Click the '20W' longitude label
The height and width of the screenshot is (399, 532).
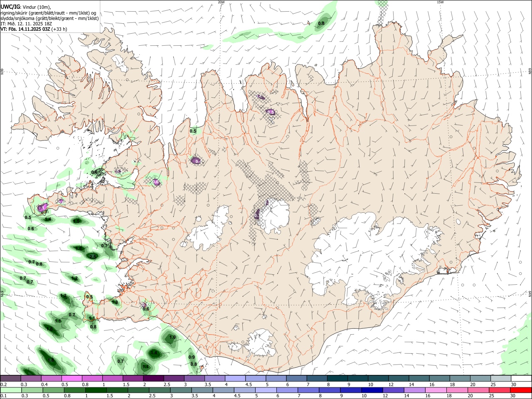click(x=221, y=2)
